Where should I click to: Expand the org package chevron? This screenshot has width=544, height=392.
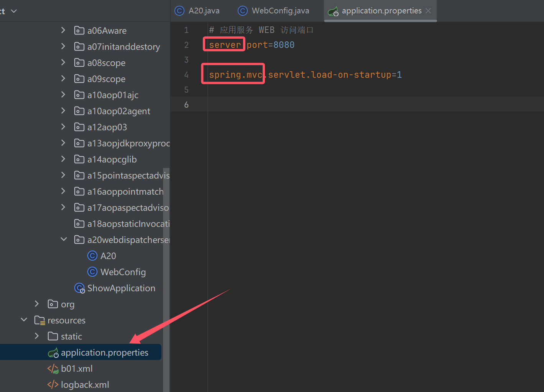[x=37, y=304]
